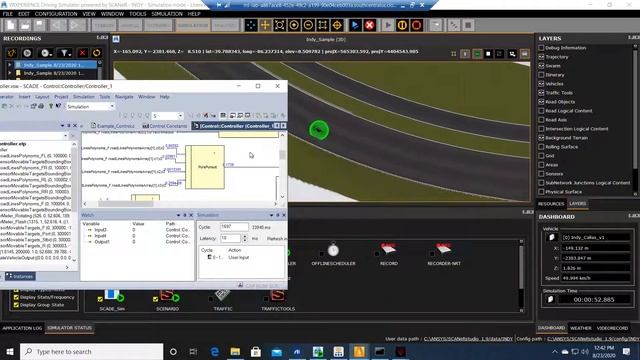
Task: Expand the first Indy_Sample recording tree item
Action: [9, 65]
